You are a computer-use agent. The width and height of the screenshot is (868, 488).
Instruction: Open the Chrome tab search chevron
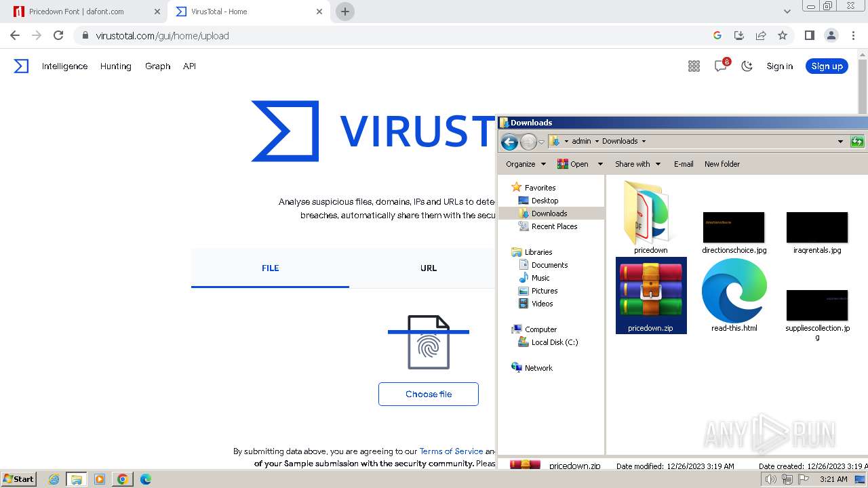[x=787, y=12]
